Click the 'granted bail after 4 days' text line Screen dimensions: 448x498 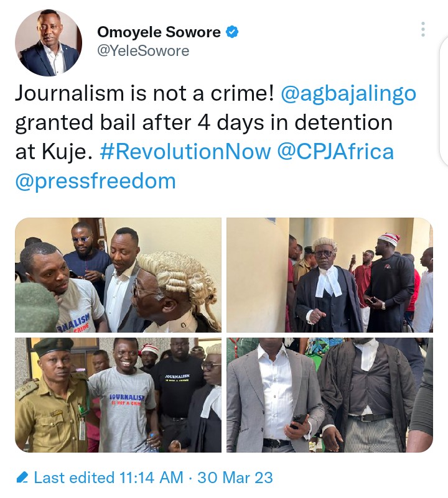click(x=203, y=122)
